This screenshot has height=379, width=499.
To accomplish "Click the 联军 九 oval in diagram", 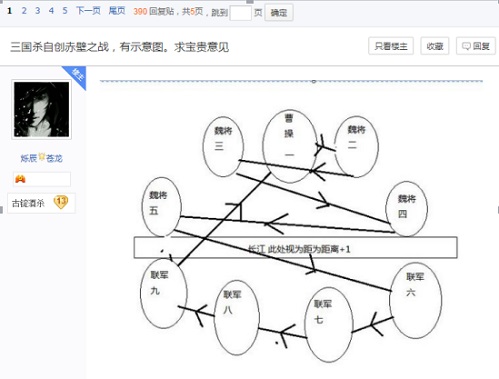I will point(164,293).
